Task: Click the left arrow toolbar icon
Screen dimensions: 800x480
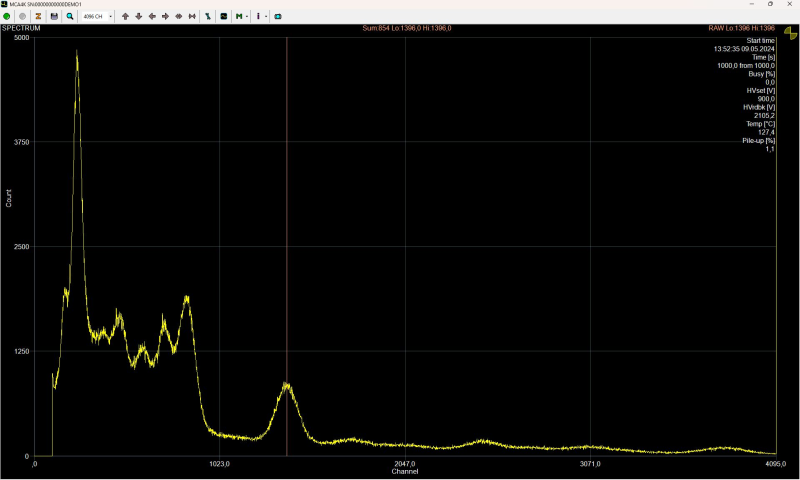Action: coord(152,16)
